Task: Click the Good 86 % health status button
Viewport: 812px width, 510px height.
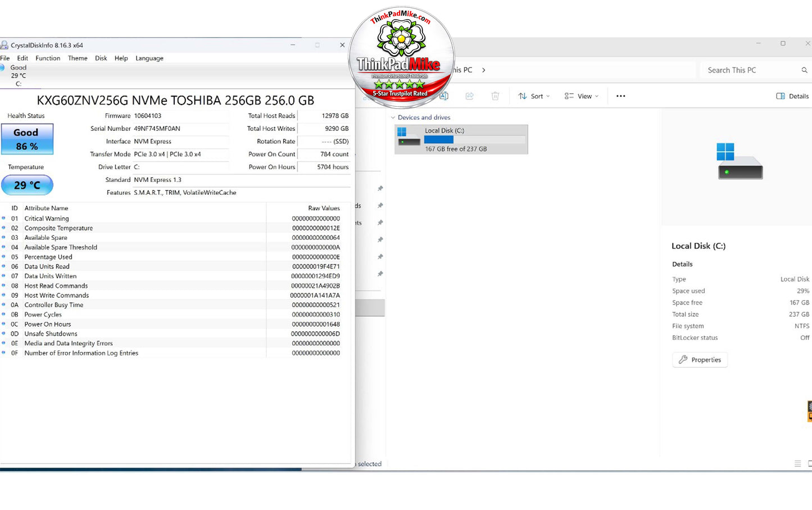Action: (x=27, y=139)
